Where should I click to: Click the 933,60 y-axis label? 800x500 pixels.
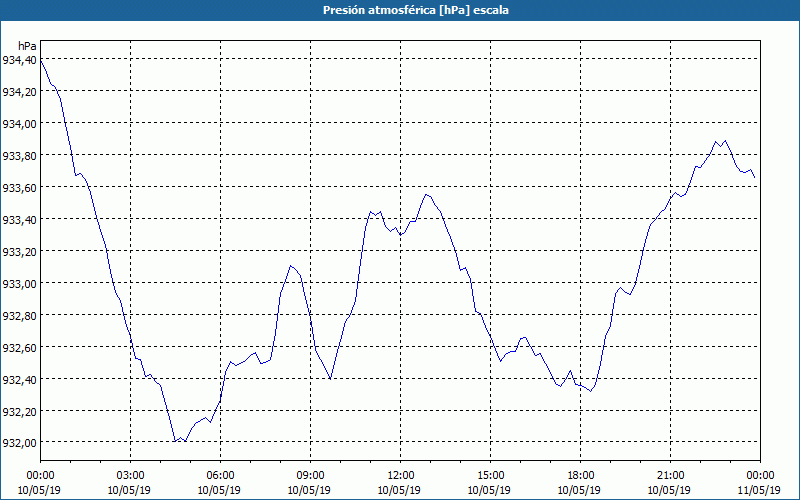(x=19, y=188)
